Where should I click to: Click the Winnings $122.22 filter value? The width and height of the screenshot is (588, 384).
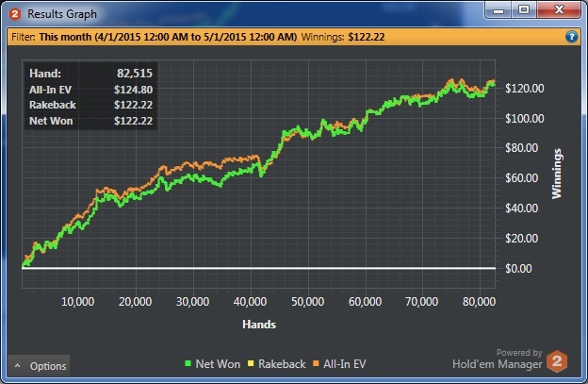pyautogui.click(x=367, y=37)
